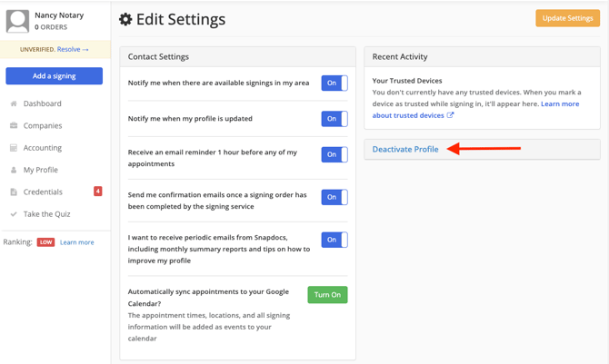Open Dashboard in the sidebar
The width and height of the screenshot is (609, 364).
click(43, 103)
